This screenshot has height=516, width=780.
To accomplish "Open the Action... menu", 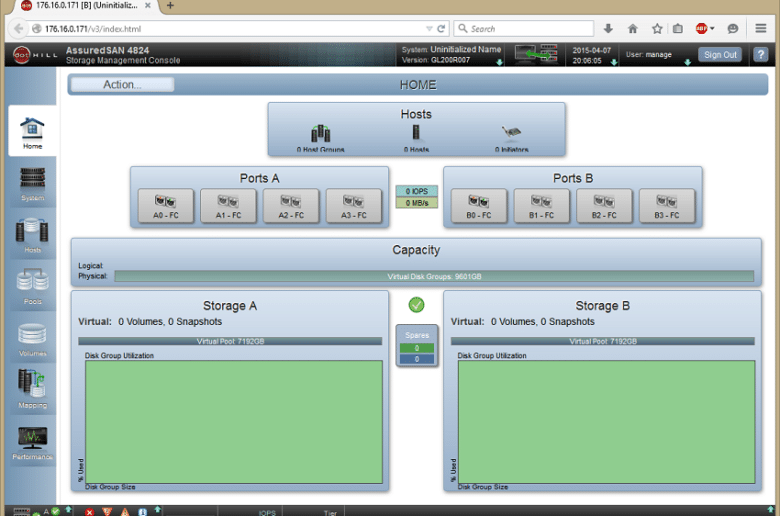I will 122,85.
